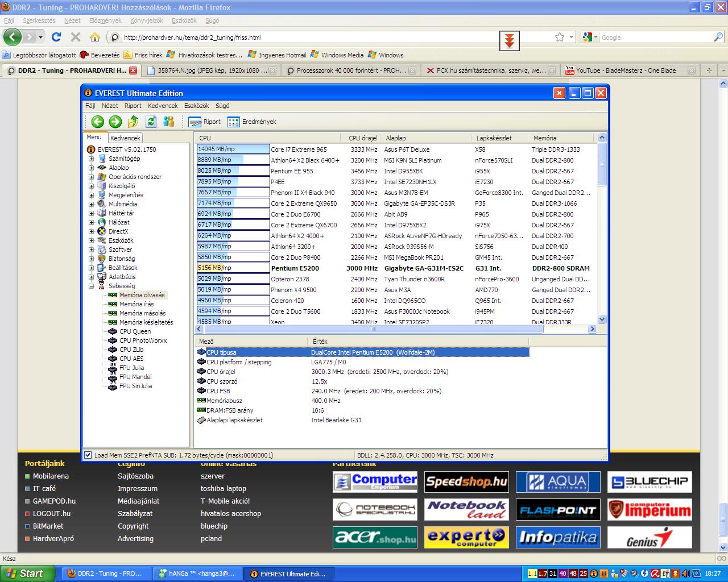Select Core i7 Extreme 965 row
Image resolution: width=728 pixels, height=582 pixels.
click(396, 149)
